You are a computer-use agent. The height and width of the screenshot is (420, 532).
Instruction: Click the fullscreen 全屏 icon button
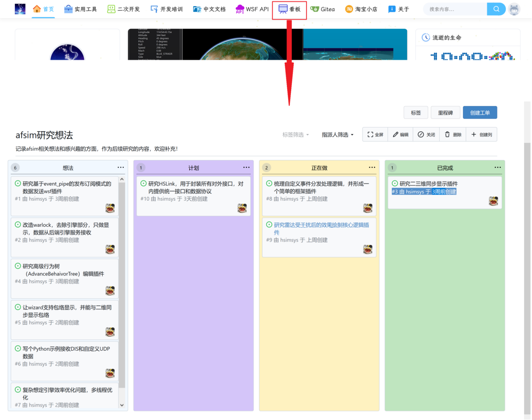point(375,135)
